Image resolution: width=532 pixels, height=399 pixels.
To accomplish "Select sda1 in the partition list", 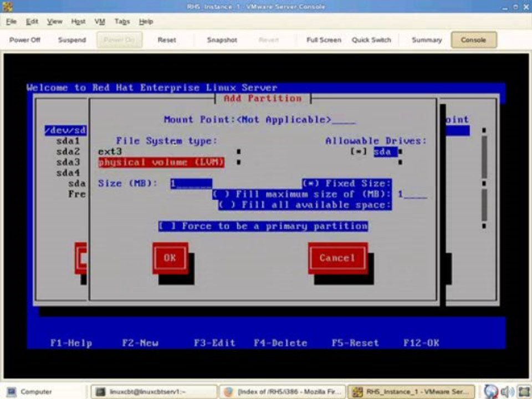I will pos(68,141).
